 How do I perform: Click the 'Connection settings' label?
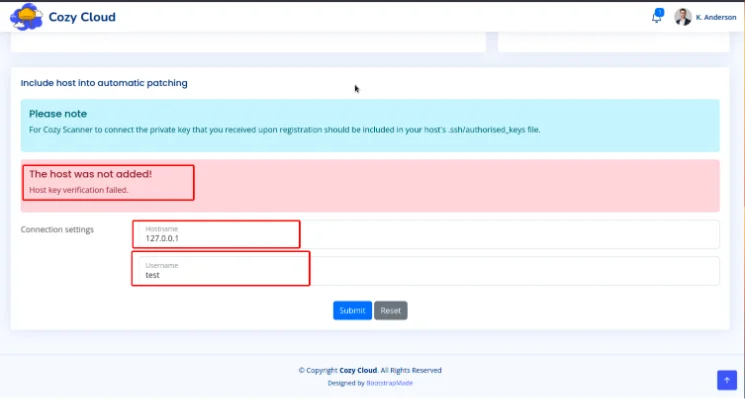click(57, 230)
